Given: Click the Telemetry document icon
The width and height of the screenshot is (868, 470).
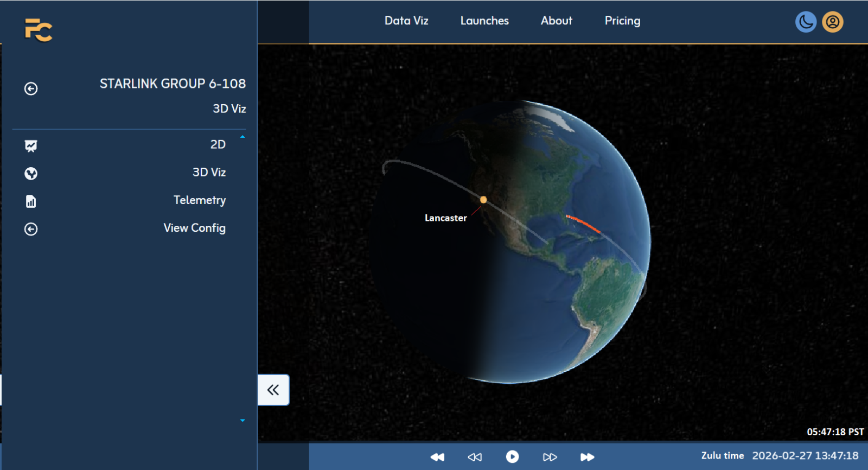Looking at the screenshot, I should pyautogui.click(x=31, y=201).
